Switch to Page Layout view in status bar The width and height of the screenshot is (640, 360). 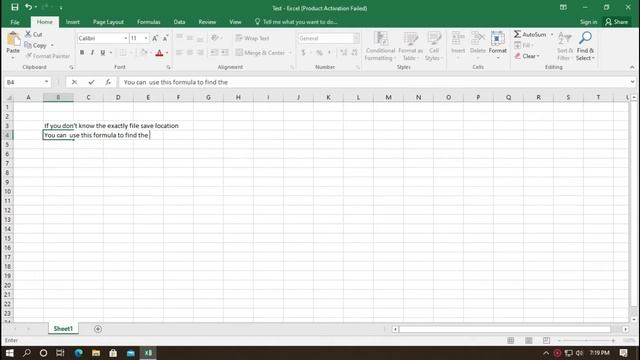pyautogui.click(x=529, y=340)
